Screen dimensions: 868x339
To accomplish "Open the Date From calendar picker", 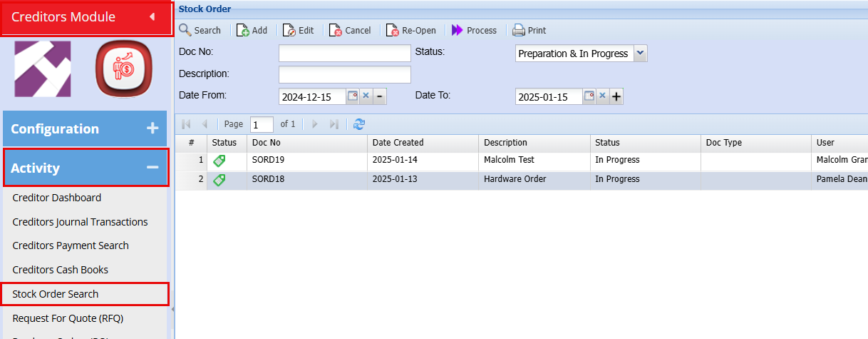I will (x=352, y=96).
